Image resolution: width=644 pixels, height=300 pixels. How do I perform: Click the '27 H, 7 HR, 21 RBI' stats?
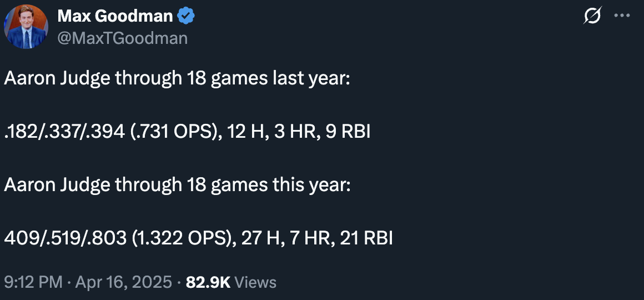tap(317, 238)
